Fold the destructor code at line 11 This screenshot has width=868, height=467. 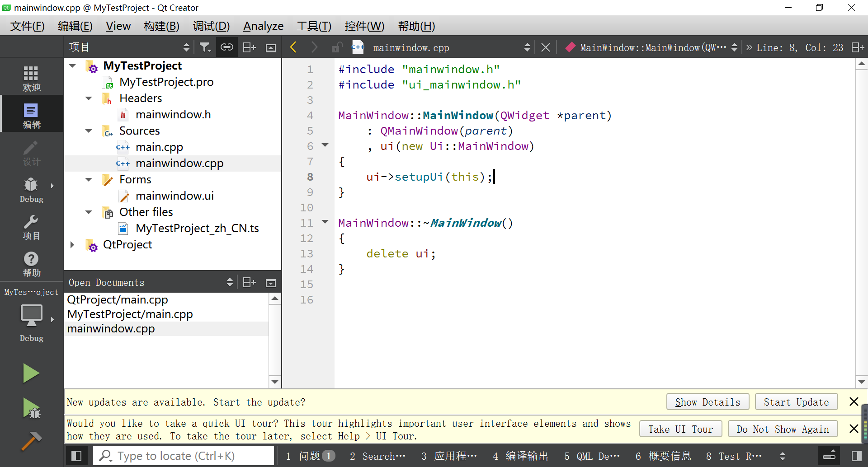tap(325, 222)
